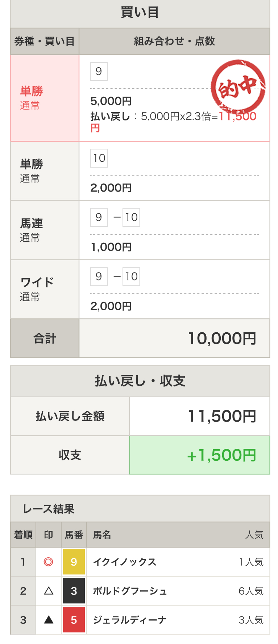Open horse name ジェラルディーナ
Image resolution: width=278 pixels, height=644 pixels.
coord(130,620)
